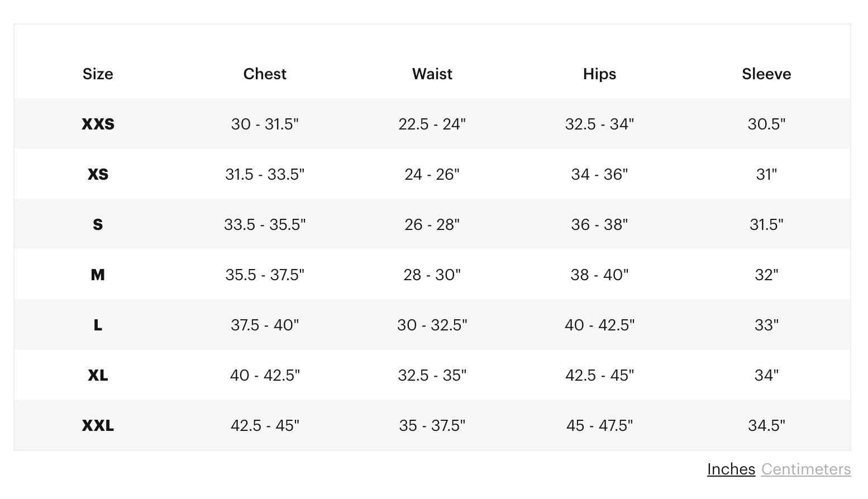This screenshot has width=868, height=499.
Task: Click the Chest column header
Action: coord(265,74)
